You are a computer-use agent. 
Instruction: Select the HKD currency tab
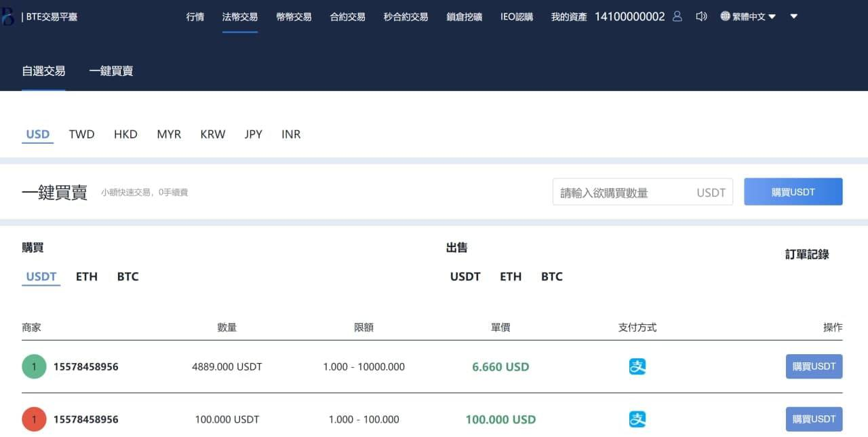tap(125, 134)
